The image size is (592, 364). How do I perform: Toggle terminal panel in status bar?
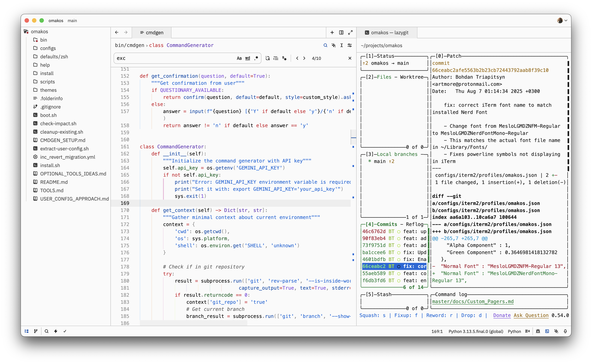pos(547,331)
